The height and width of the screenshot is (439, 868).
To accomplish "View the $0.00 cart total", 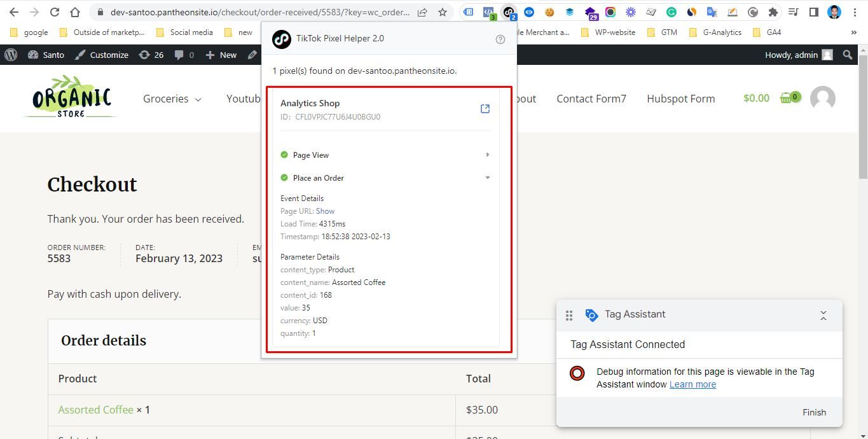I will click(756, 98).
